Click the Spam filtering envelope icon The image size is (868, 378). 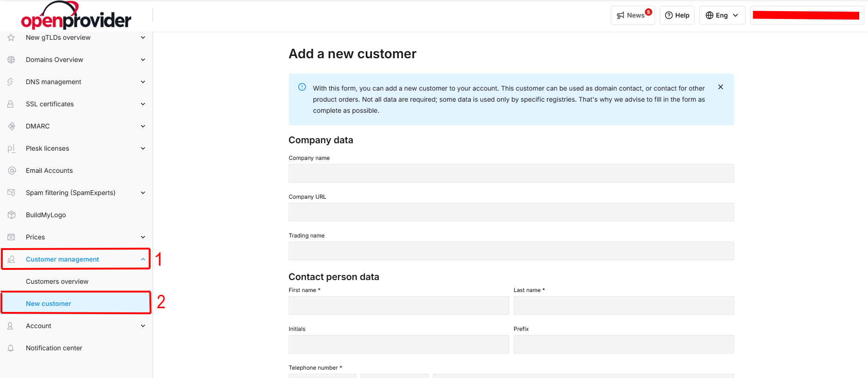12,193
